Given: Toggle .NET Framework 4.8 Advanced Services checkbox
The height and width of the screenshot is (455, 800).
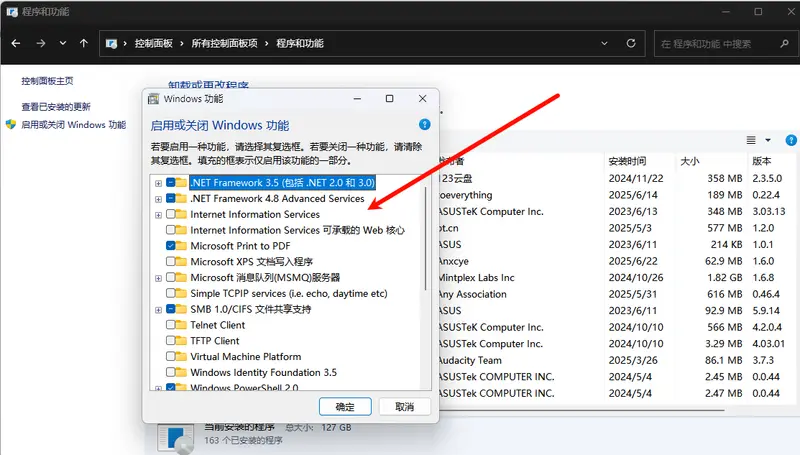Looking at the screenshot, I should [171, 198].
